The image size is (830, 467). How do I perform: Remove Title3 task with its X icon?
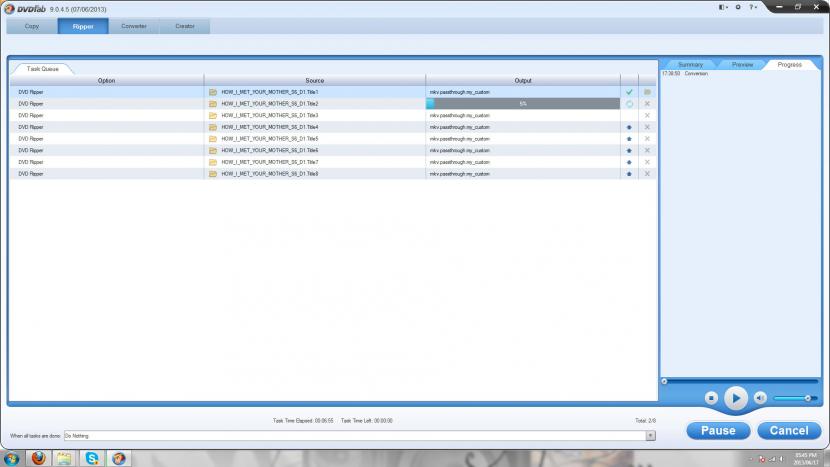click(647, 115)
